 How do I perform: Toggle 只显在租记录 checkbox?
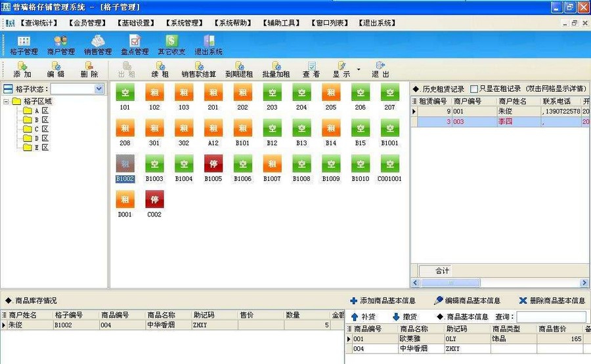click(474, 89)
